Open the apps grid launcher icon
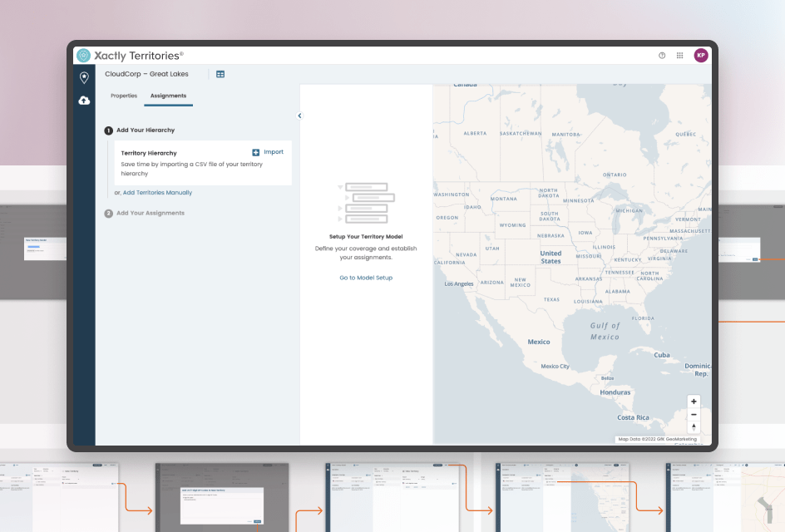 click(679, 56)
